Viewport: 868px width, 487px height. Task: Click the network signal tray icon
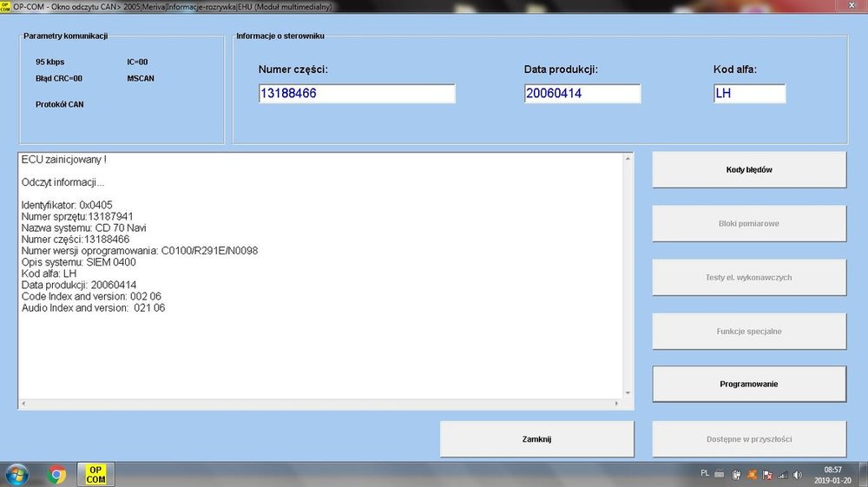[783, 475]
